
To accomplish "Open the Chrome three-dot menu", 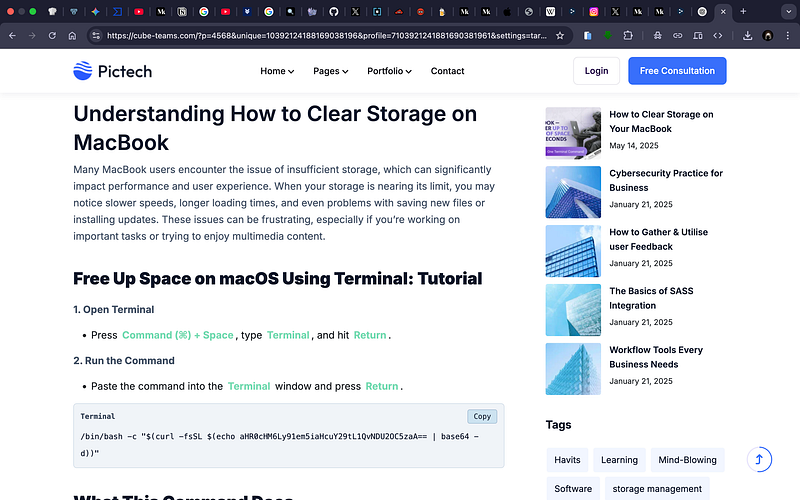I will (787, 35).
